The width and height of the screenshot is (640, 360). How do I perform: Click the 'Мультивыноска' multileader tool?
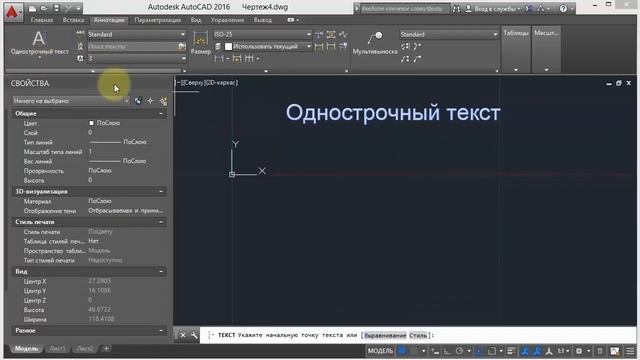(375, 43)
